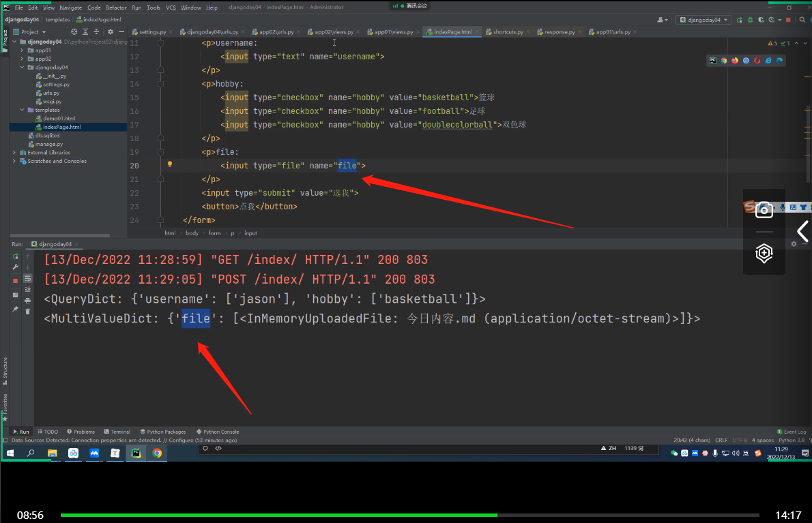
Task: Open profiler dropdown arrow in toolbar
Action: coord(780,20)
